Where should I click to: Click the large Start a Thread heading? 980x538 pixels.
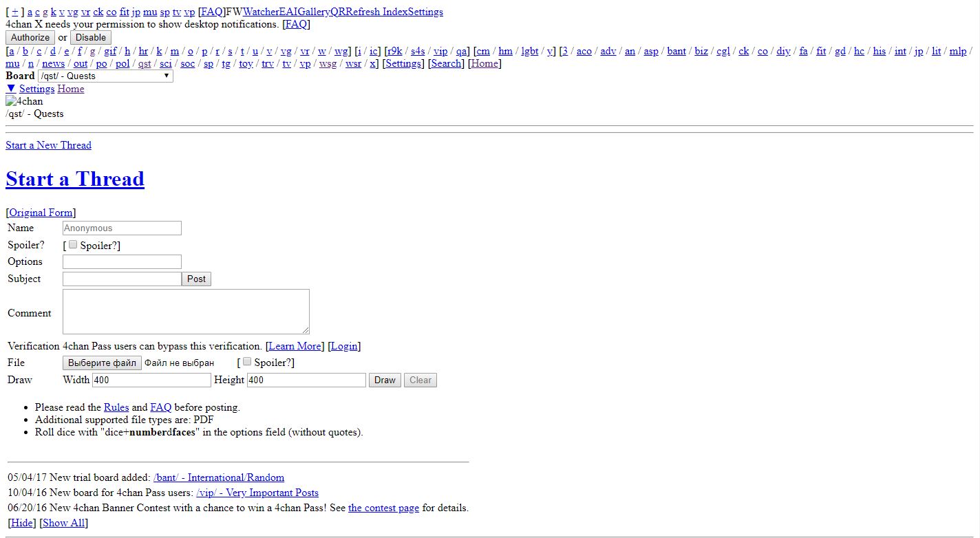click(x=75, y=179)
